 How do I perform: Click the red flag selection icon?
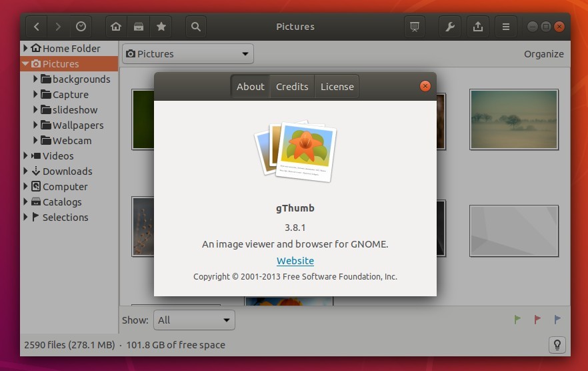[x=537, y=320]
